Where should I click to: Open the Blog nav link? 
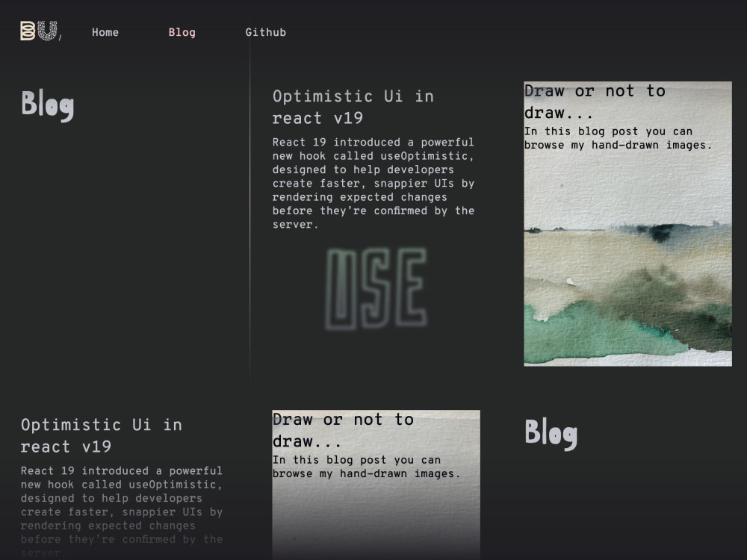point(182,32)
